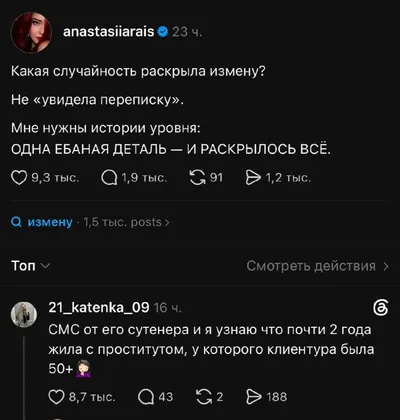Screen dimensions: 400x420
Task: Share the 21_katenka_09 comment
Action: pyautogui.click(x=254, y=397)
